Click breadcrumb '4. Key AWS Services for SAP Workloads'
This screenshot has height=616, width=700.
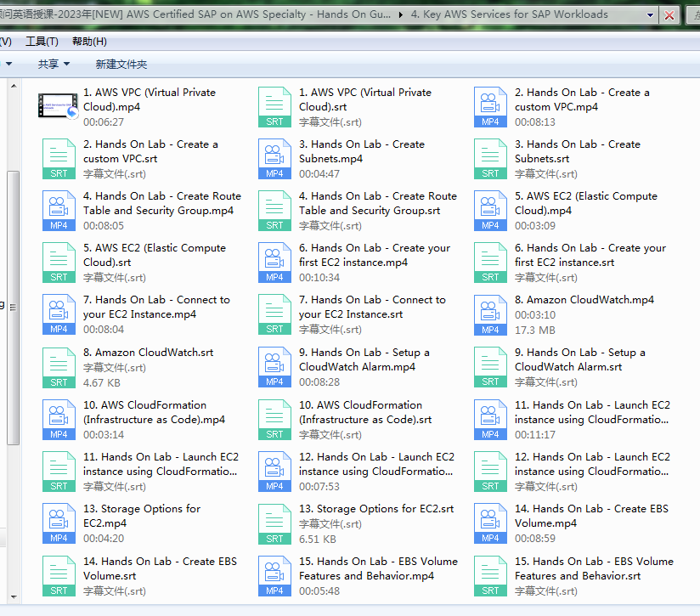(510, 14)
